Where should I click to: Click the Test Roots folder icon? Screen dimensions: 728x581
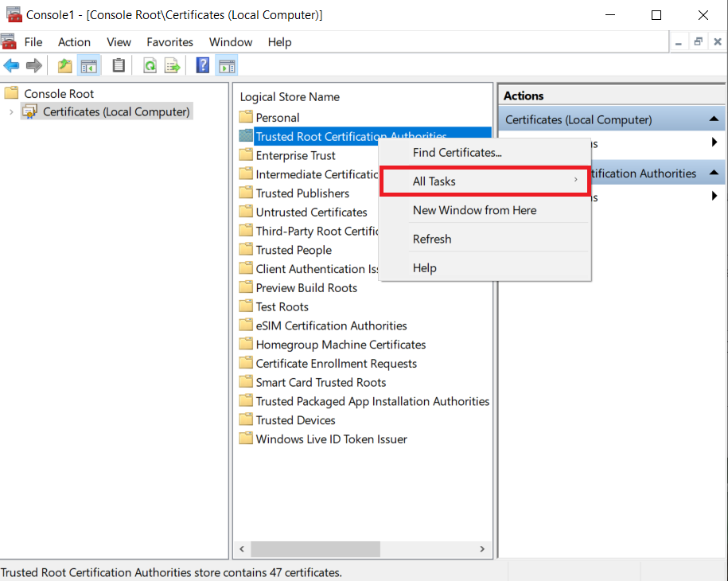point(246,306)
